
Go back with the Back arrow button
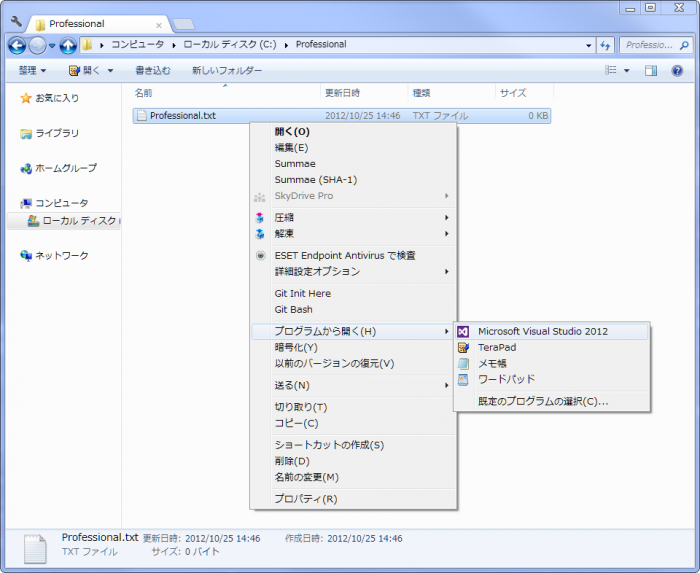point(17,45)
